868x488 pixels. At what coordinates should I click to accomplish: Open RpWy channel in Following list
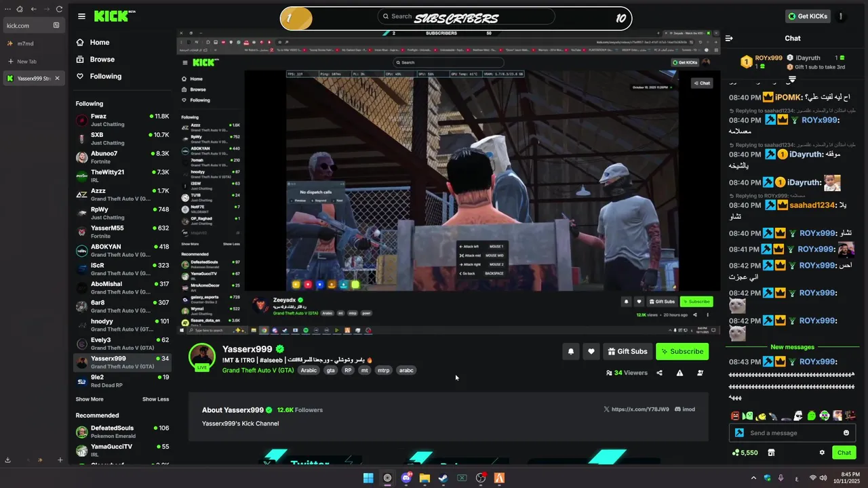pos(122,213)
